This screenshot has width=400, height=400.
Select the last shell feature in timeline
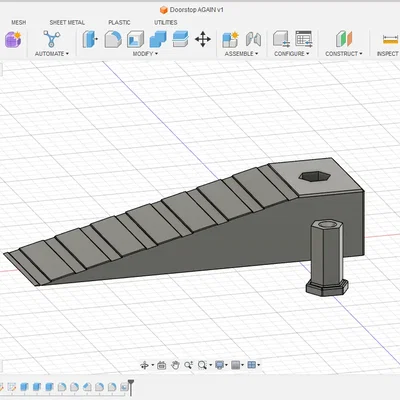point(124,387)
